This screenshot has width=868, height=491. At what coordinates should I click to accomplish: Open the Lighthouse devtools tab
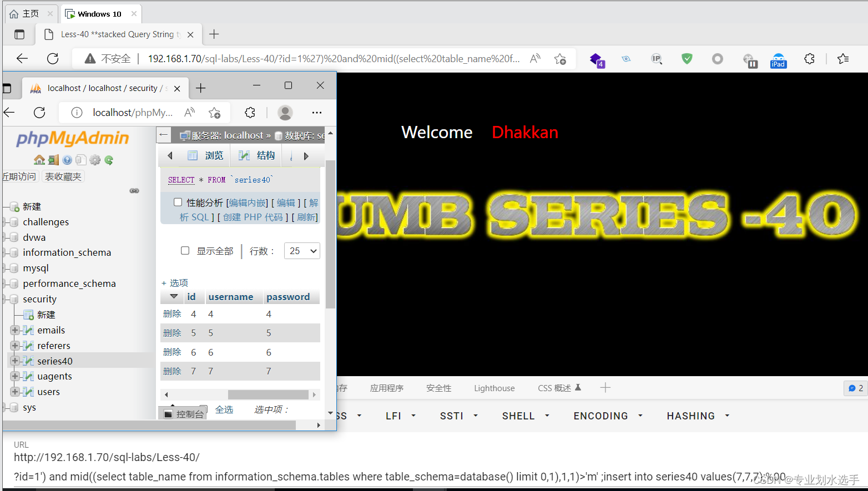click(x=494, y=388)
